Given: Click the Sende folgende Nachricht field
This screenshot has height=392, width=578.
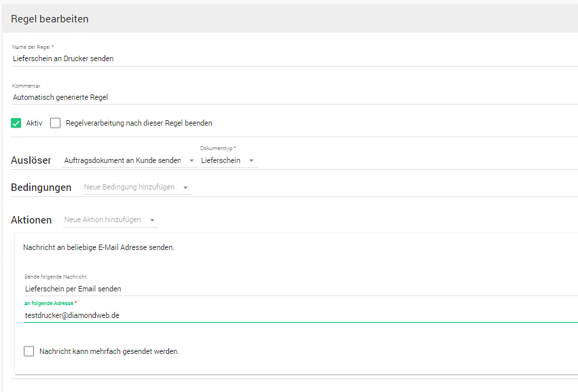Looking at the screenshot, I should [301, 289].
